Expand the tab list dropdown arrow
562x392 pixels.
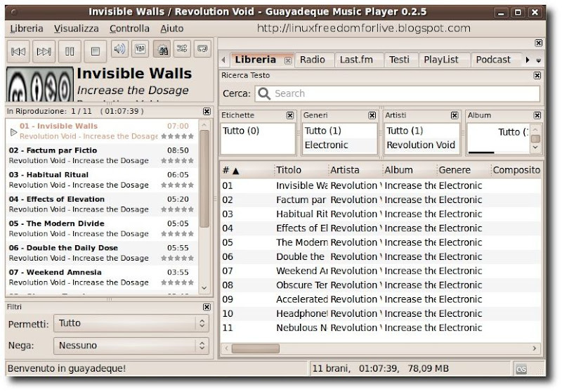click(x=539, y=60)
